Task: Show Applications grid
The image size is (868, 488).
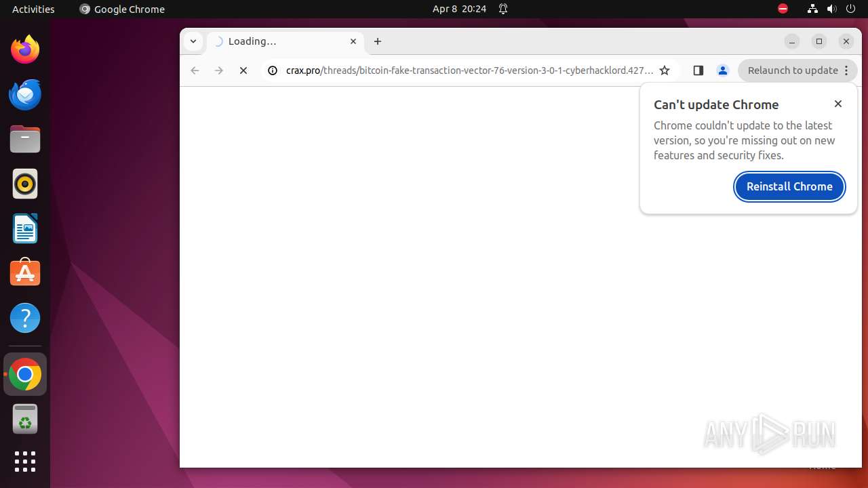Action: point(25,462)
